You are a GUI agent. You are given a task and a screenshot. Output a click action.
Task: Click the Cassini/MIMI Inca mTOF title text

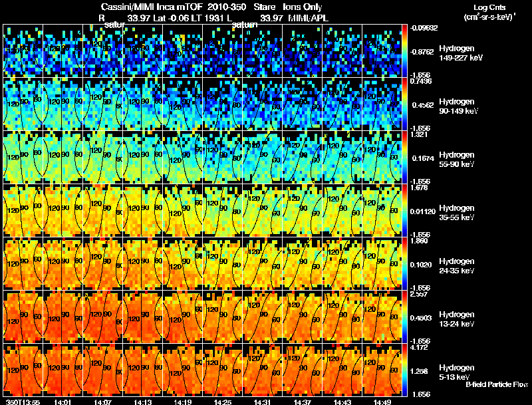click(x=152, y=7)
